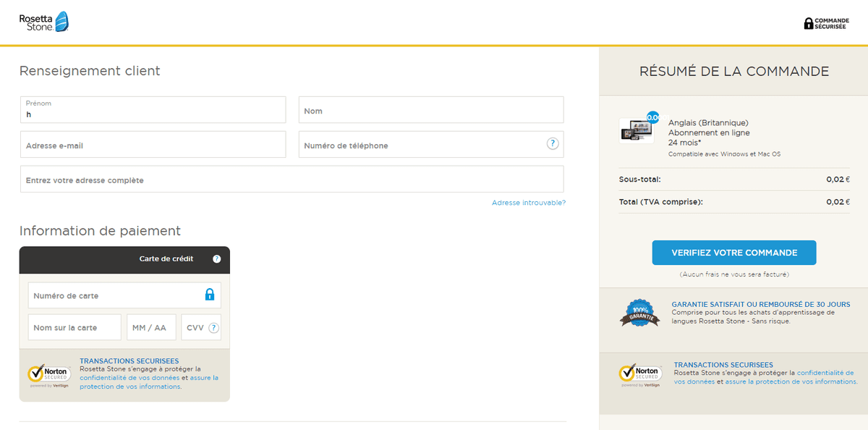This screenshot has height=430, width=868.
Task: Click the Norton Secured badge under payment form
Action: (x=49, y=376)
